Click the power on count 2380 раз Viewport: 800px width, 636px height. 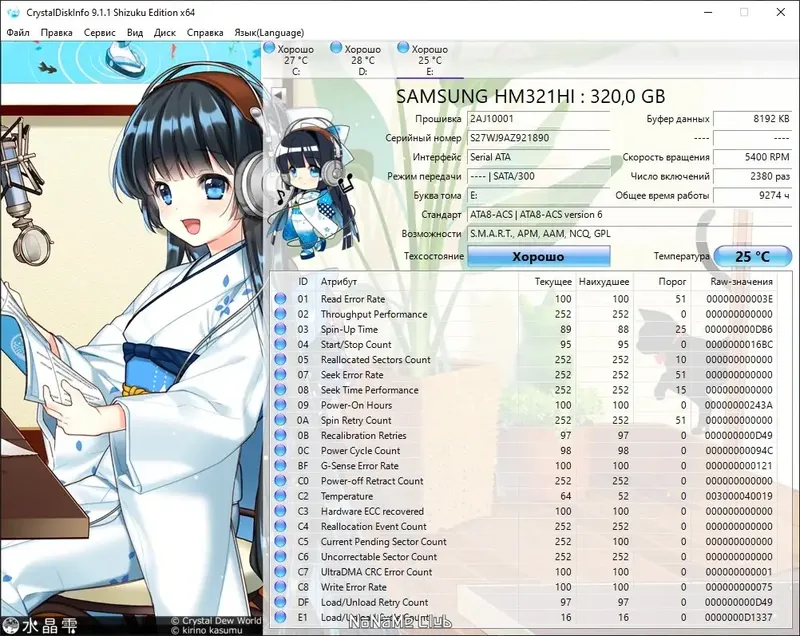pyautogui.click(x=753, y=176)
